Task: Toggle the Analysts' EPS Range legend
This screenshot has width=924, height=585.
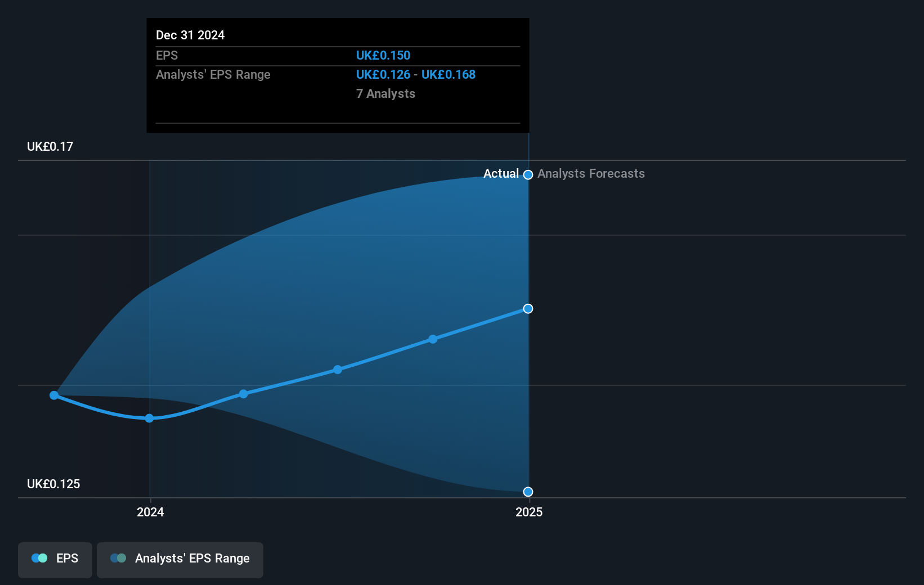Action: tap(180, 560)
